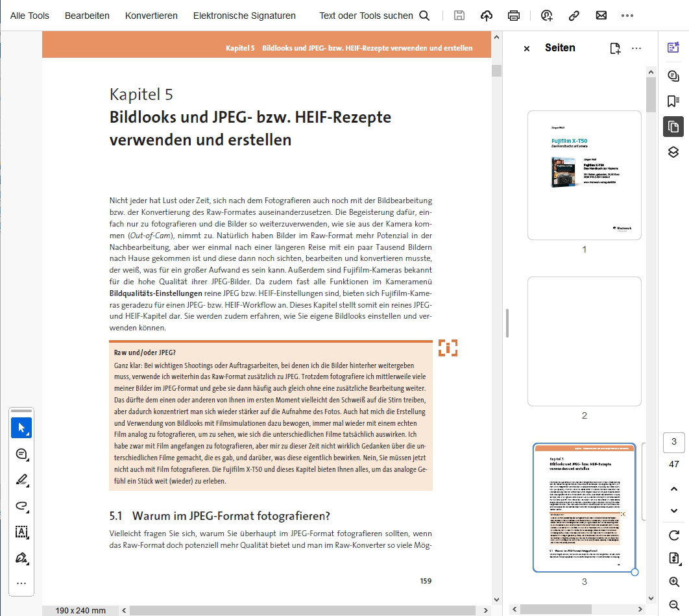Screen dimensions: 689x616
Task: Select the highlighter tool in the left toolbar
Action: pyautogui.click(x=21, y=480)
